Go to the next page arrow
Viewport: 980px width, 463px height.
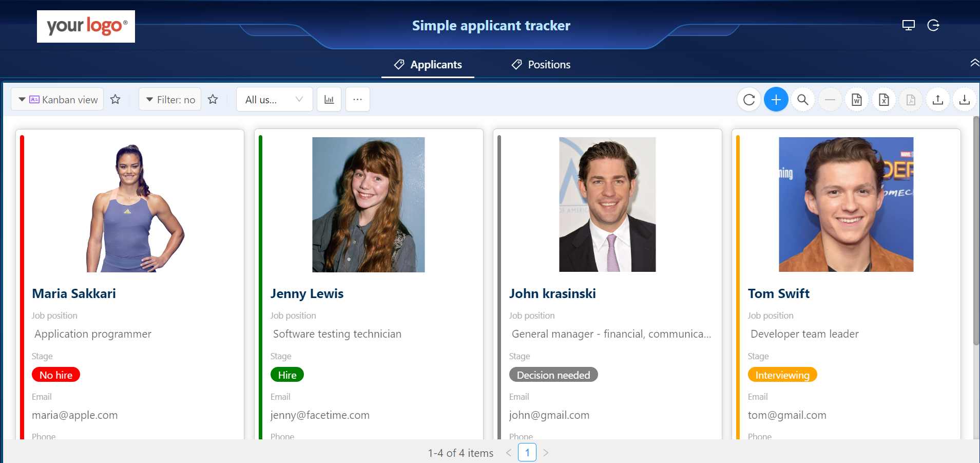click(546, 453)
